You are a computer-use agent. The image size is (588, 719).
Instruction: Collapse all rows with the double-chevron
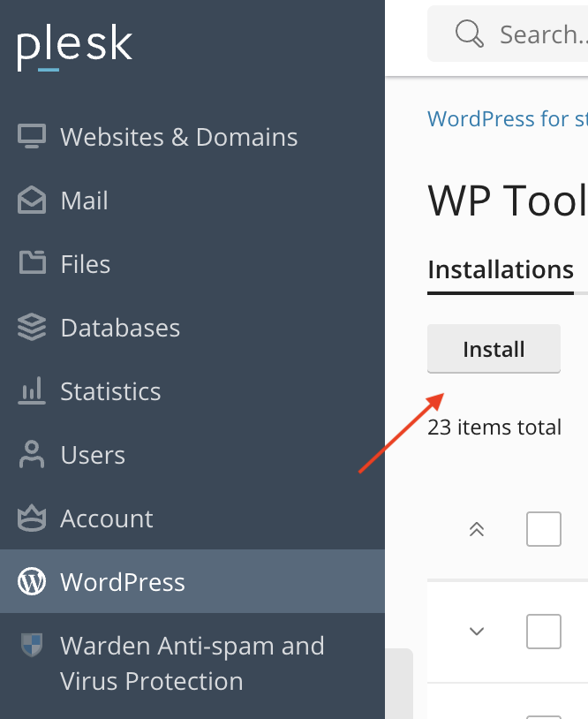(477, 529)
